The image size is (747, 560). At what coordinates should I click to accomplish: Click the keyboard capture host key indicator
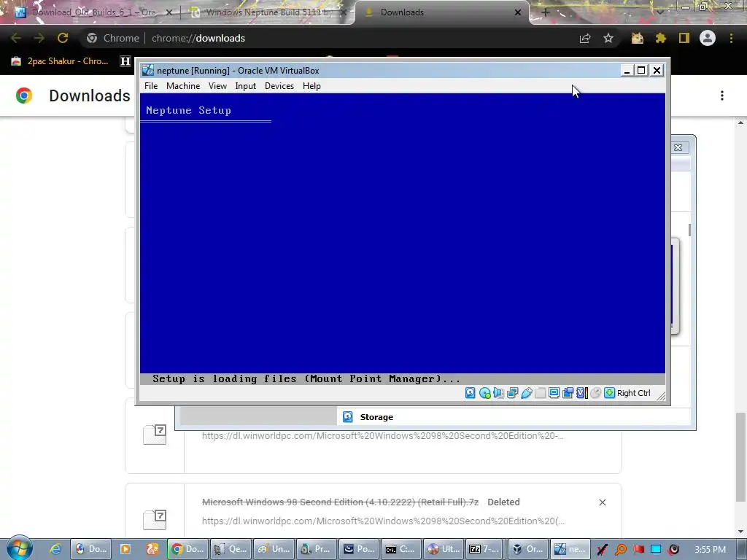click(x=609, y=393)
